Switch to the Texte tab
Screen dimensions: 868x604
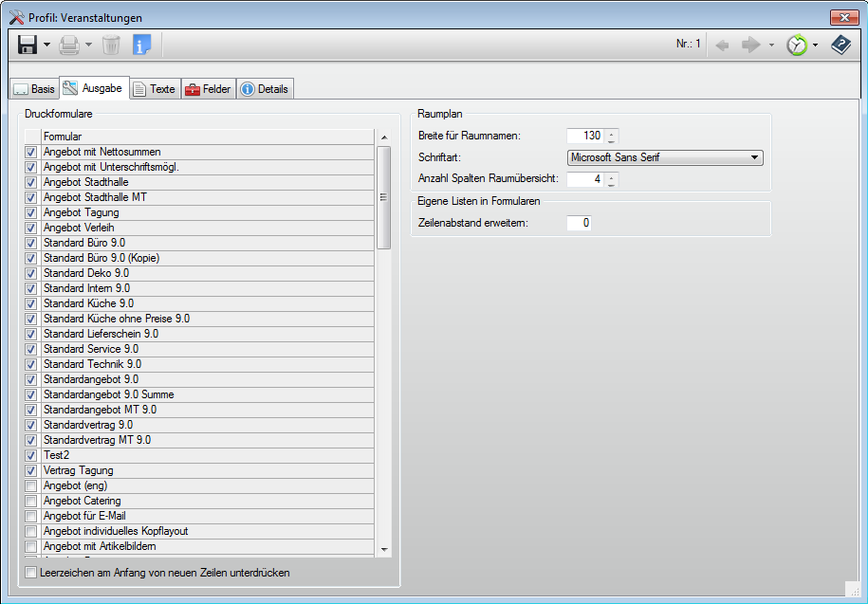coord(155,89)
